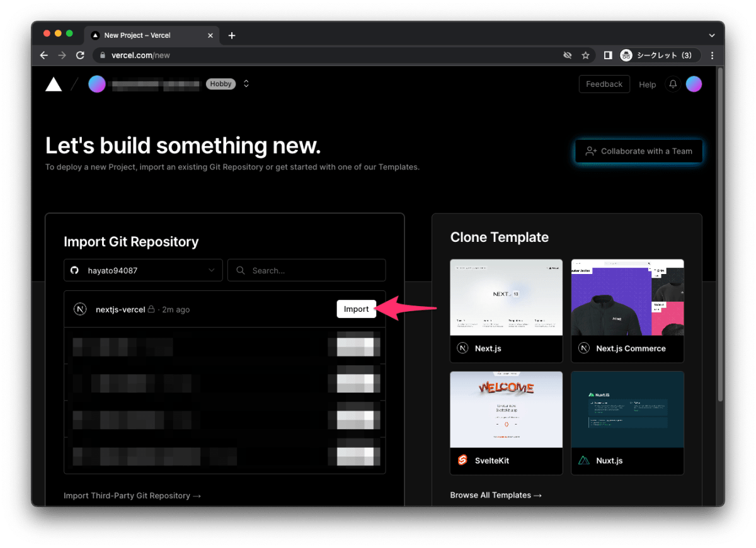
Task: Open the Chrome three-dot menu
Action: tap(712, 55)
